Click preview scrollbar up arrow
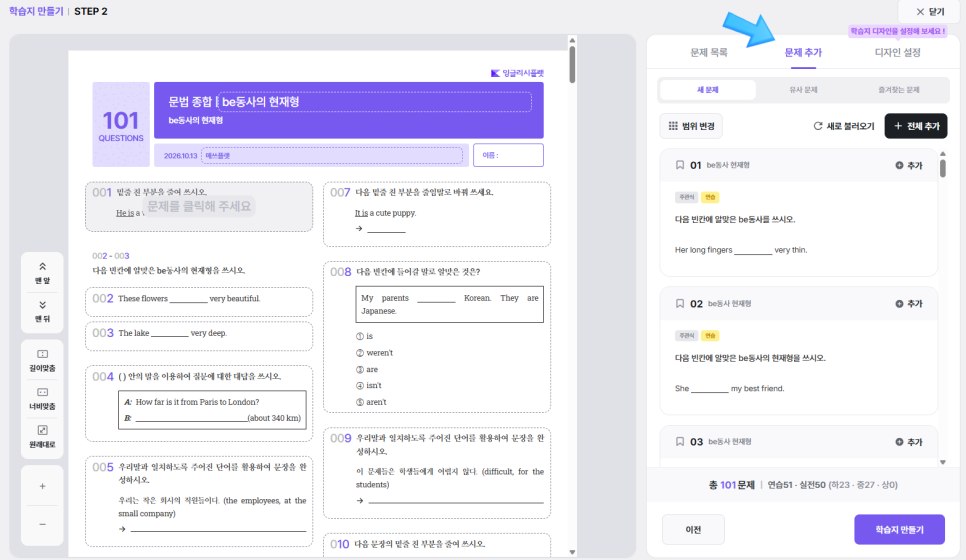 coord(572,41)
